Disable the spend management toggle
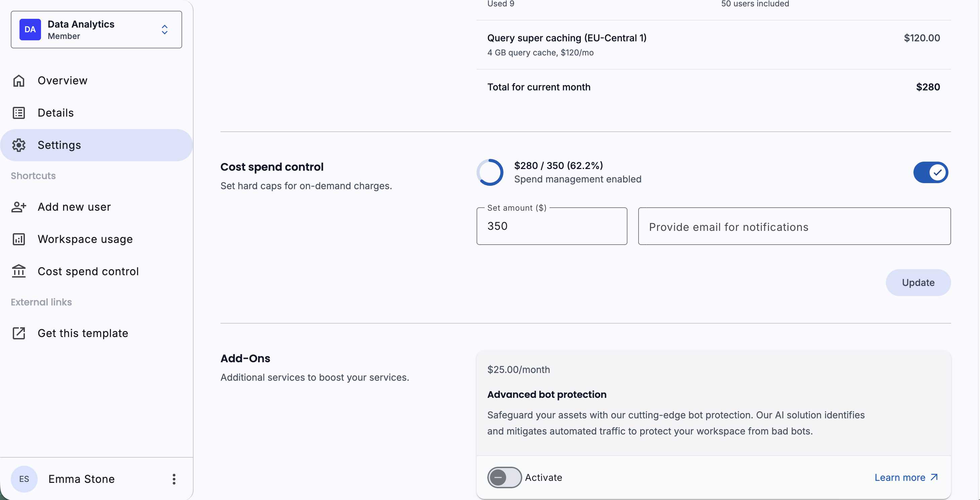980x500 pixels. 930,172
